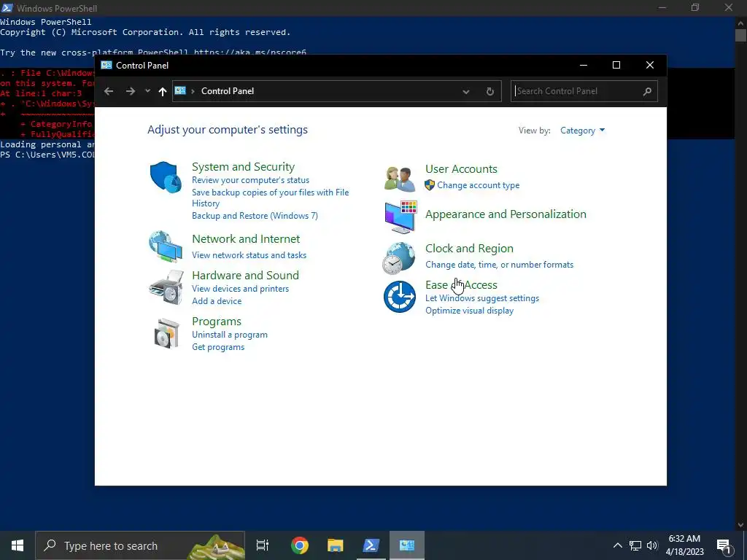Open the Programs category

click(216, 322)
